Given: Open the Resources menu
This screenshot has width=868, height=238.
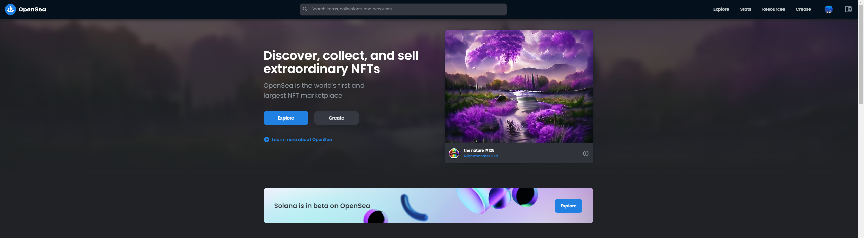Looking at the screenshot, I should 773,9.
